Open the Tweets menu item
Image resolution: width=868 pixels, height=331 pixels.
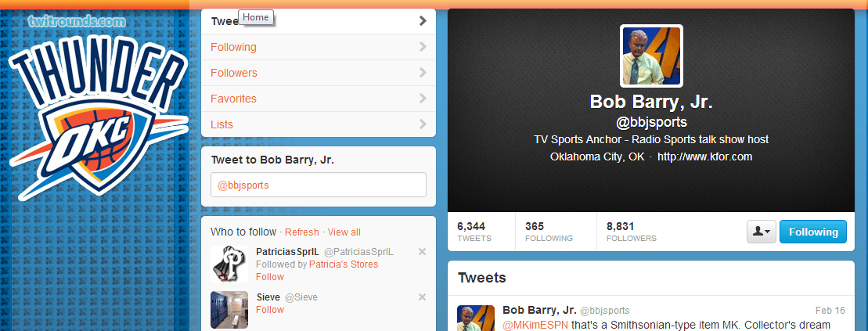click(x=319, y=21)
